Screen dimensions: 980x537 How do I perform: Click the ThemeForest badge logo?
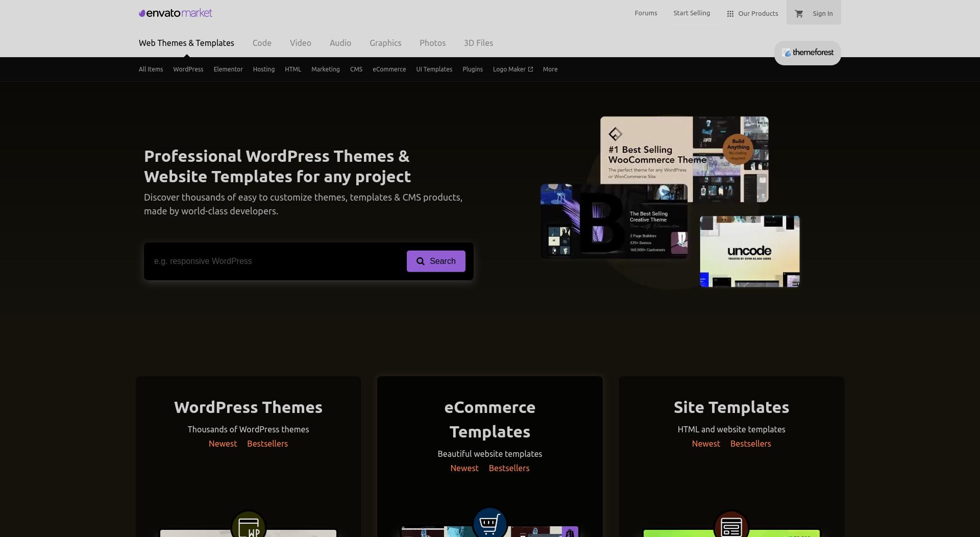click(807, 53)
